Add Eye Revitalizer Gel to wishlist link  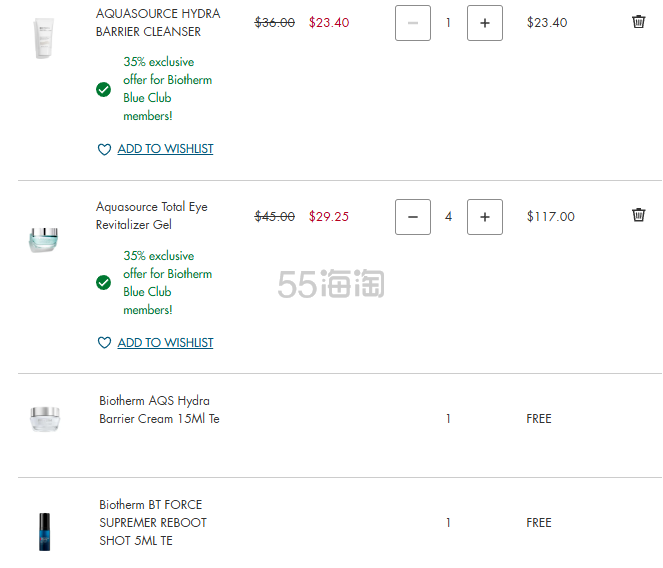tap(165, 343)
